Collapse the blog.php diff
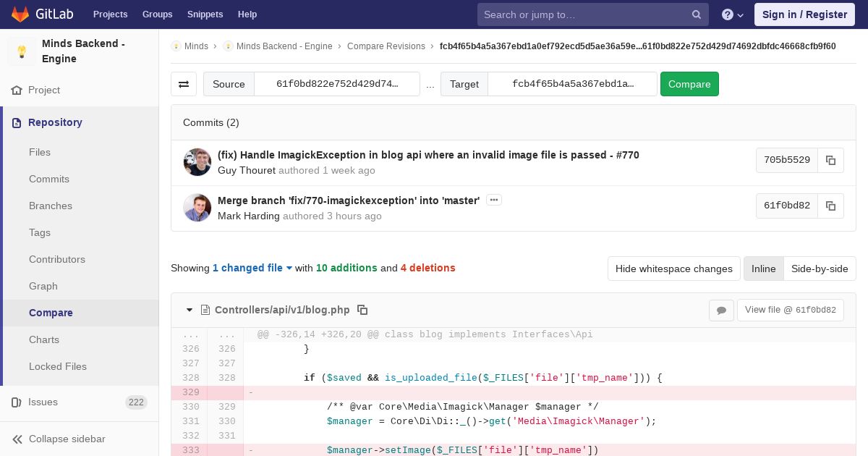The height and width of the screenshot is (456, 868). [x=190, y=310]
